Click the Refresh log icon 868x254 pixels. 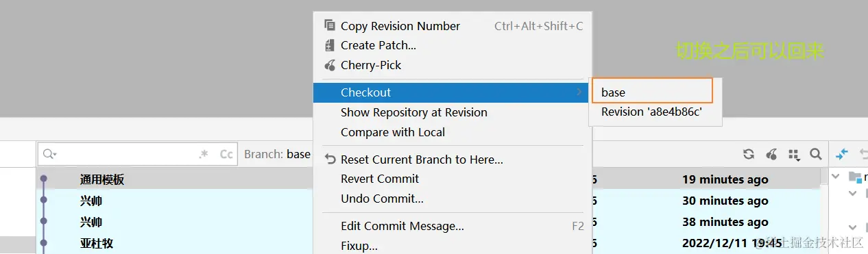[749, 154]
